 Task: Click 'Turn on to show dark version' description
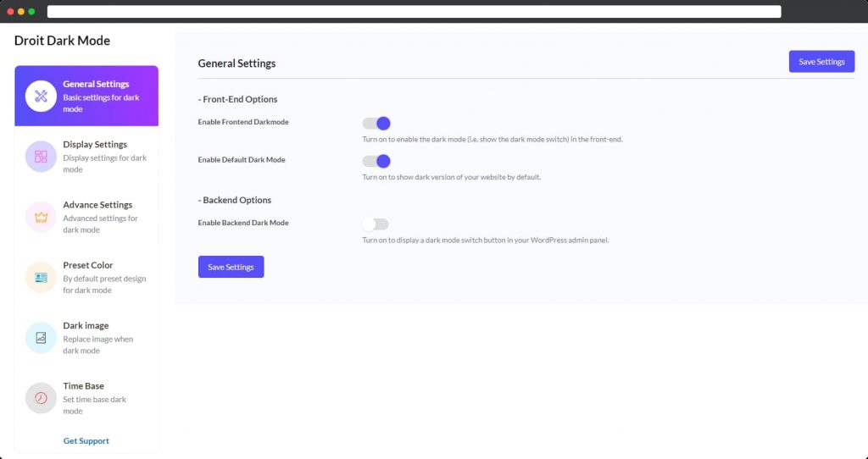tap(452, 177)
